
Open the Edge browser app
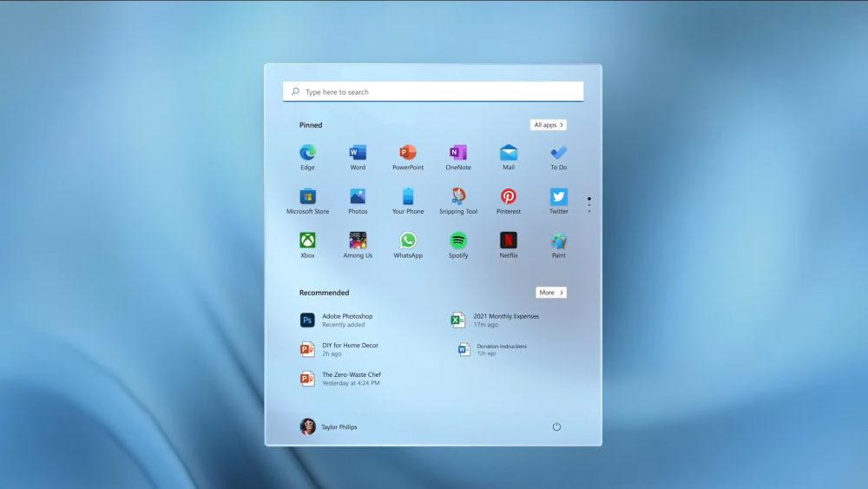(307, 157)
